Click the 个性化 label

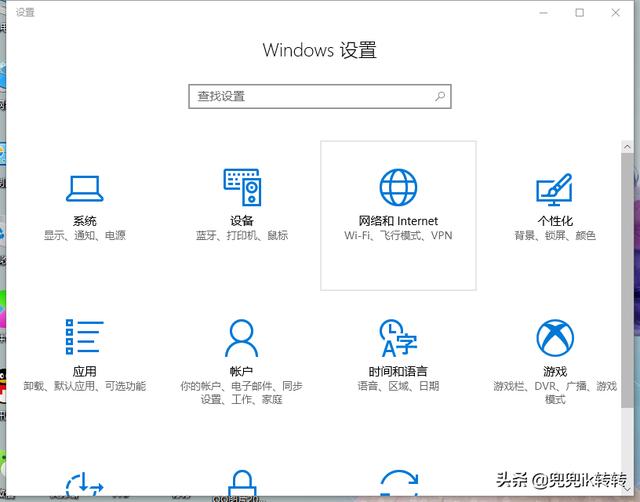pyautogui.click(x=555, y=221)
